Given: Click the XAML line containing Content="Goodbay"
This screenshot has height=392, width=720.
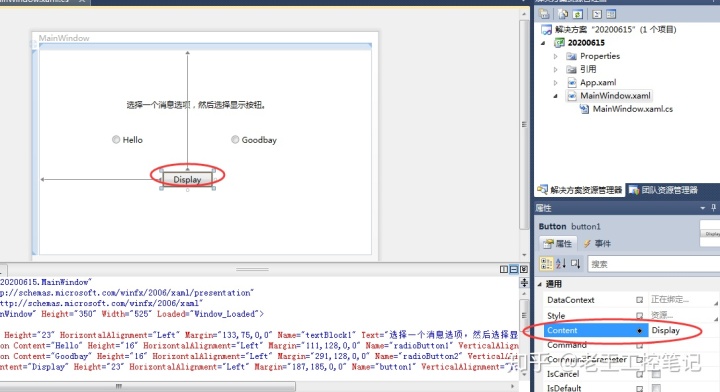Looking at the screenshot, I should [x=259, y=356].
